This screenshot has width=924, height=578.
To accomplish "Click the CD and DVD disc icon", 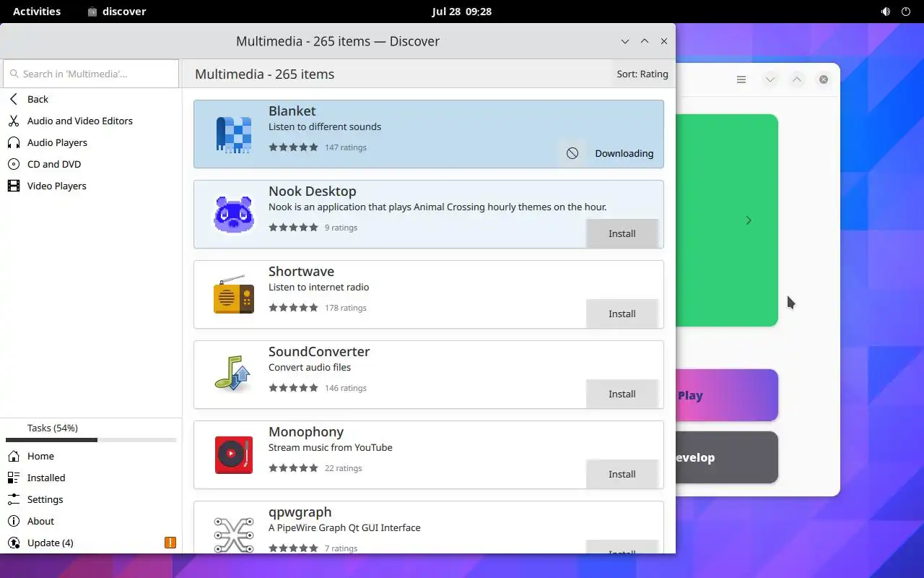I will [14, 164].
